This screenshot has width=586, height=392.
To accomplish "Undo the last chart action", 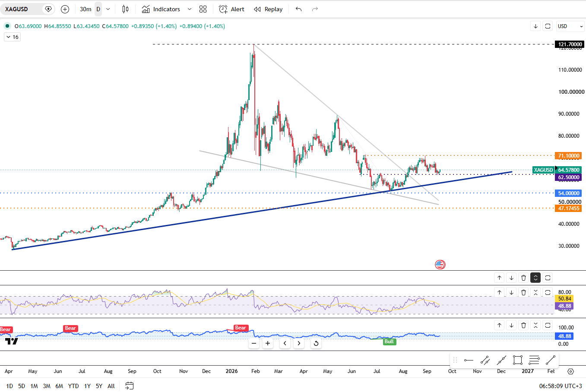I will coord(298,9).
